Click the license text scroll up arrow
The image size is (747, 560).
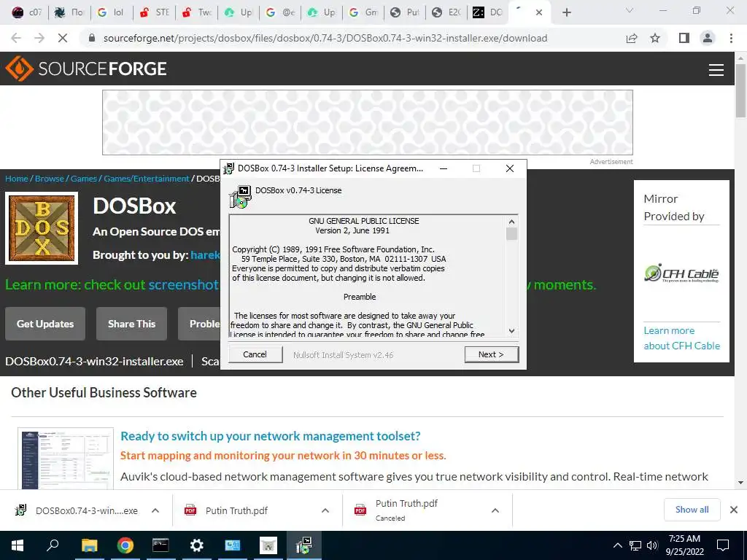[x=511, y=222]
